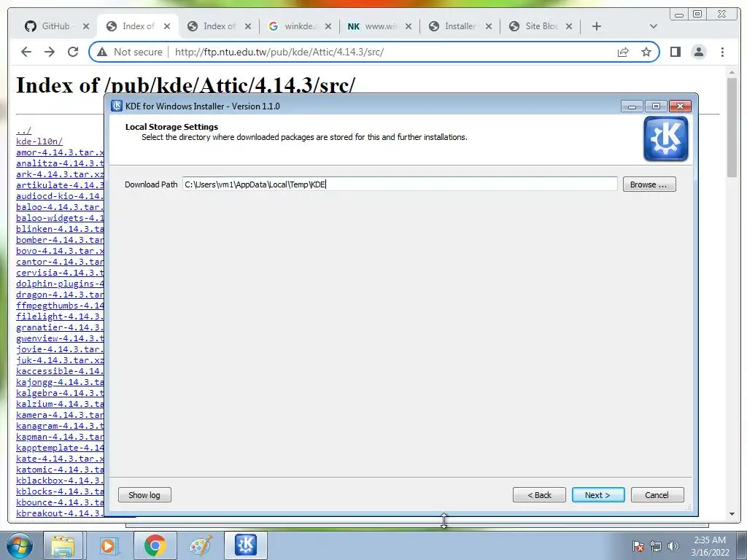This screenshot has width=747, height=560.
Task: Maximize the KDE installer window
Action: click(656, 106)
